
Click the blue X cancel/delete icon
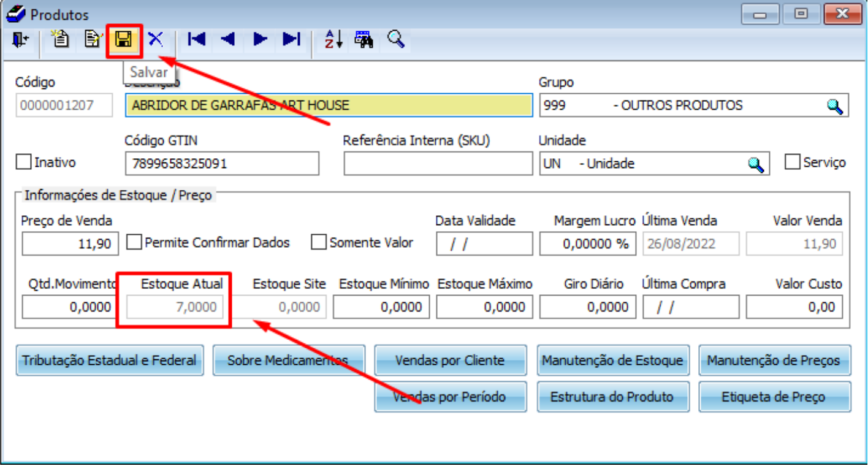coord(156,40)
